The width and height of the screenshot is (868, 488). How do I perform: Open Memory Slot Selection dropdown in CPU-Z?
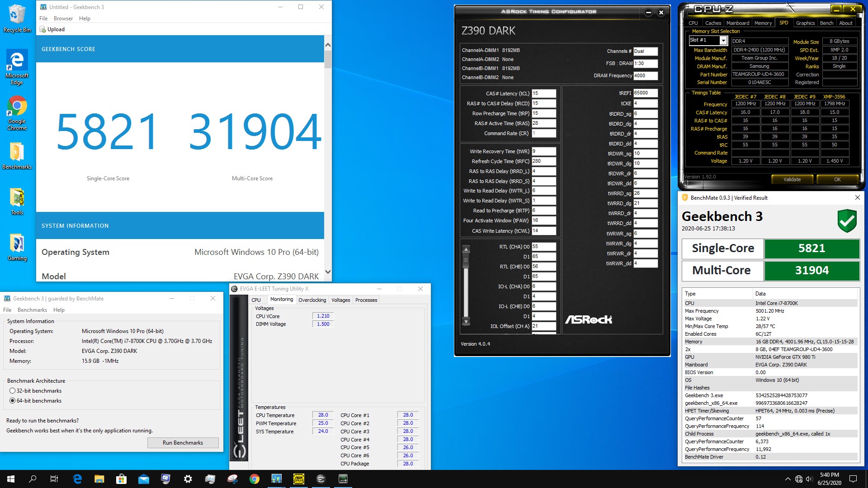click(x=723, y=41)
